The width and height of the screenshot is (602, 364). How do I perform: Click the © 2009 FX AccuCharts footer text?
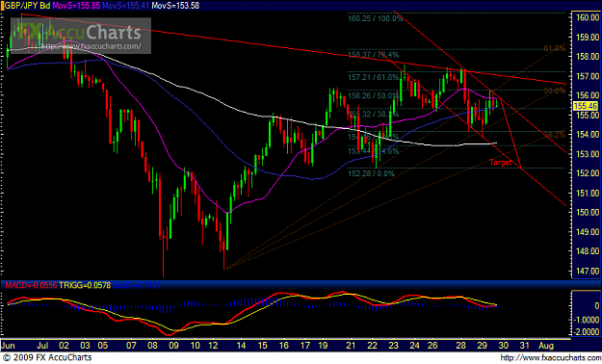click(x=47, y=358)
